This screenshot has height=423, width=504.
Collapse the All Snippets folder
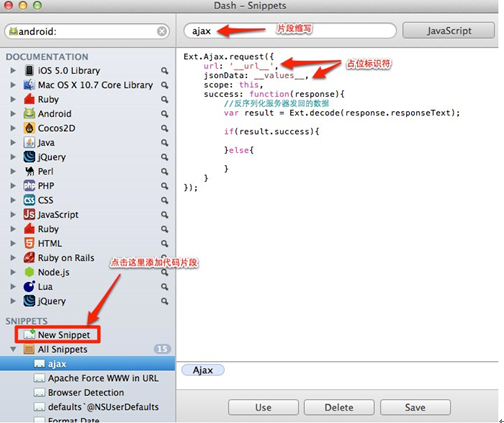tap(13, 349)
